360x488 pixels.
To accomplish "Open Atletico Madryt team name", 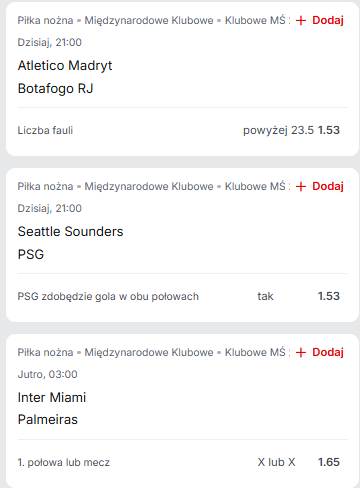I will click(x=65, y=66).
